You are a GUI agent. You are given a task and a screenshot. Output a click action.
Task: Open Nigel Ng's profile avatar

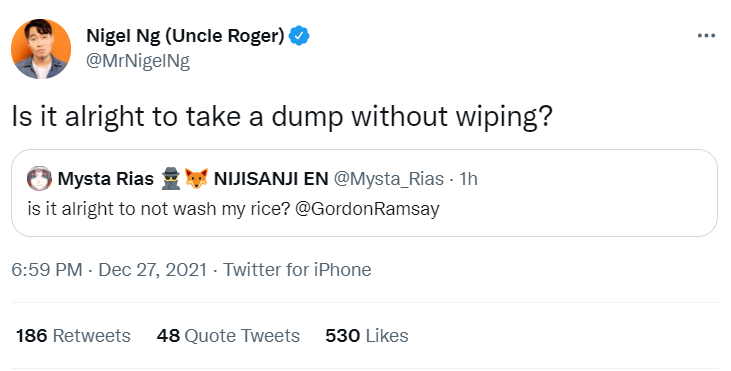pos(41,49)
